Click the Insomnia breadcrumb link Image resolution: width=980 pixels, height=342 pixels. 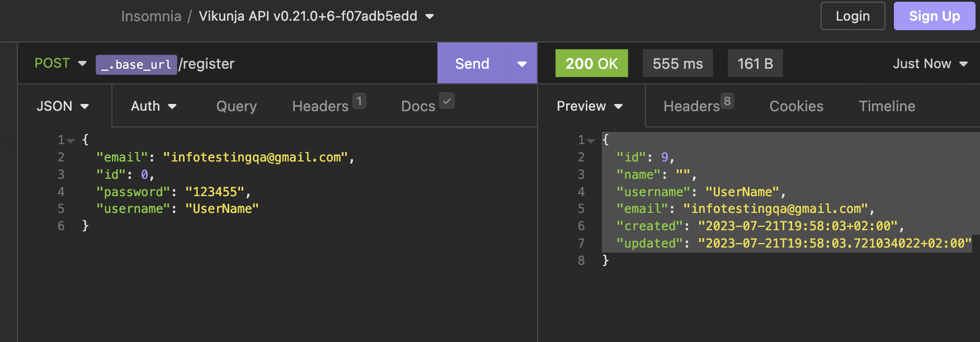click(151, 16)
